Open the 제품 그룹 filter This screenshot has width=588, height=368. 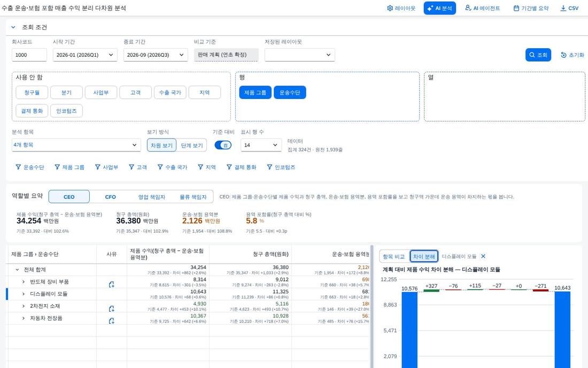pos(69,167)
